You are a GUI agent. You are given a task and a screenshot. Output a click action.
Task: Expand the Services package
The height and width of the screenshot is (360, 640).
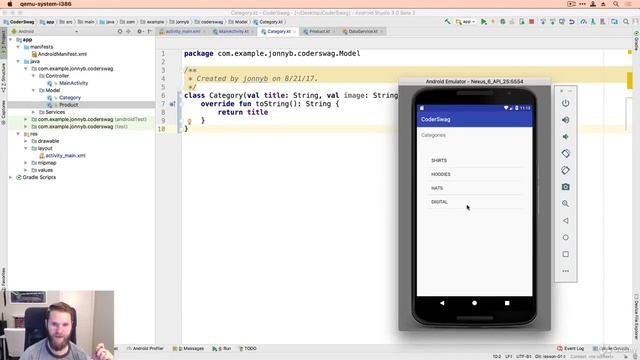coord(33,112)
